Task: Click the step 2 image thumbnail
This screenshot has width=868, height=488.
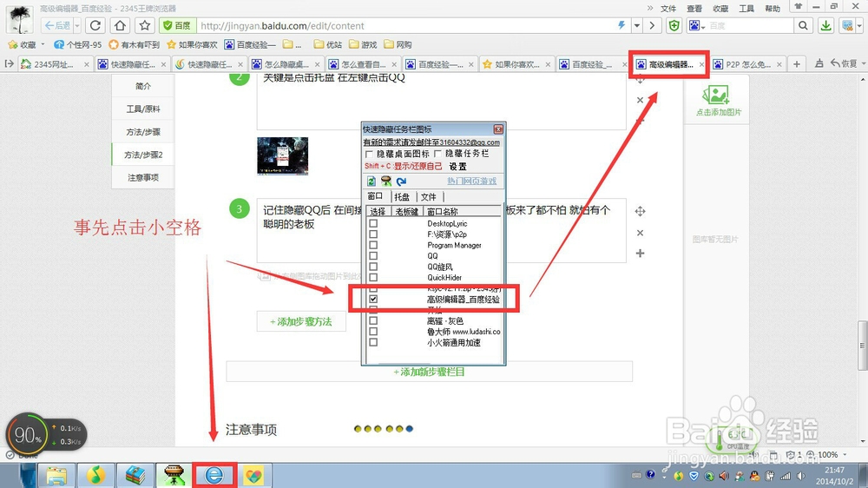Action: (x=282, y=156)
